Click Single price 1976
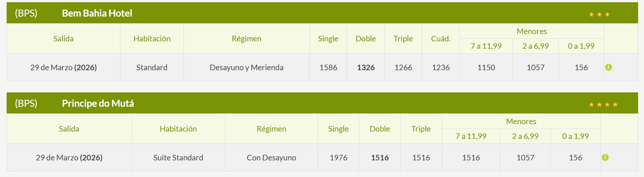This screenshot has height=177, width=644. coord(338,157)
